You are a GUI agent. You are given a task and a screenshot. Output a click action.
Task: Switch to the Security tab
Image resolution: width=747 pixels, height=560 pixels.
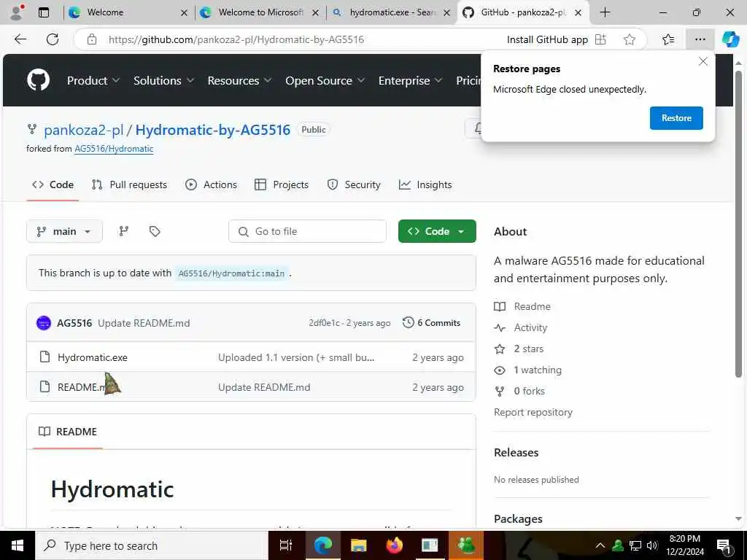(x=354, y=184)
